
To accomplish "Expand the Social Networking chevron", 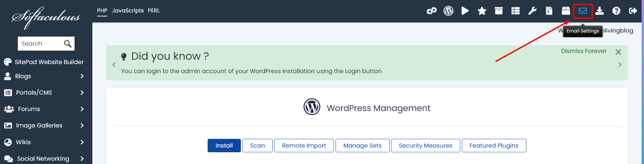I will [x=82, y=159].
